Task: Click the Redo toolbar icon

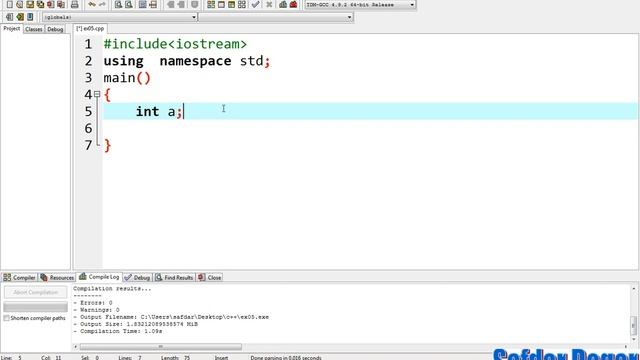Action: tap(102, 4)
